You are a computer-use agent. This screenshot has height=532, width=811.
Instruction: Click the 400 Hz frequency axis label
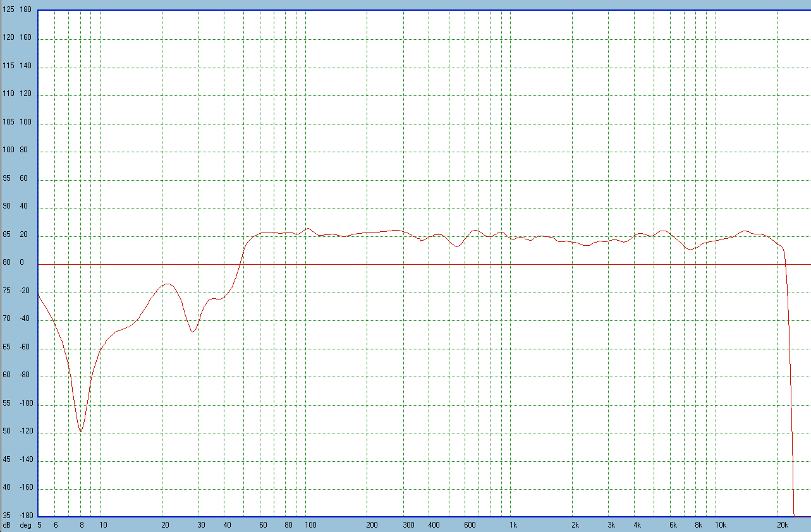(x=434, y=525)
